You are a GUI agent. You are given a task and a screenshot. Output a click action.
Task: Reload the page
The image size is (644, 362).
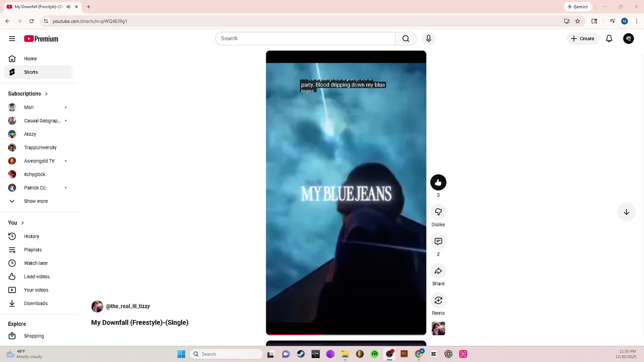coord(31,21)
